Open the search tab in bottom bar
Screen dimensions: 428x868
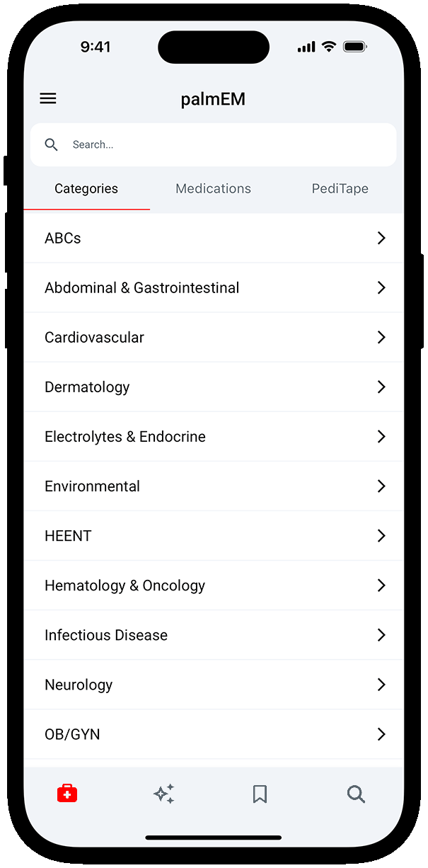[356, 794]
